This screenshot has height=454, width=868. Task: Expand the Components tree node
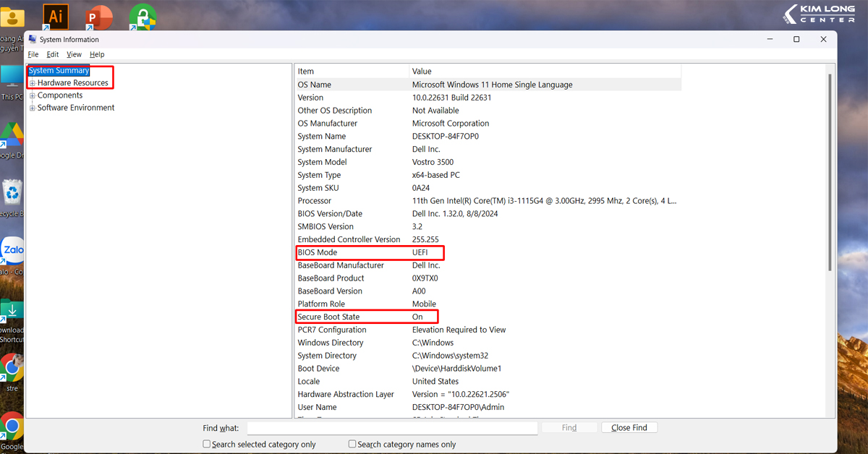tap(33, 95)
